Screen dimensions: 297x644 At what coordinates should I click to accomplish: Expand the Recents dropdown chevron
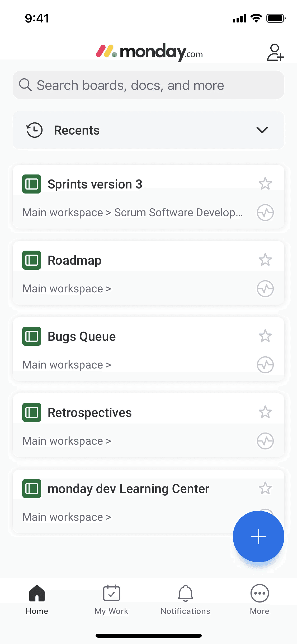point(262,130)
